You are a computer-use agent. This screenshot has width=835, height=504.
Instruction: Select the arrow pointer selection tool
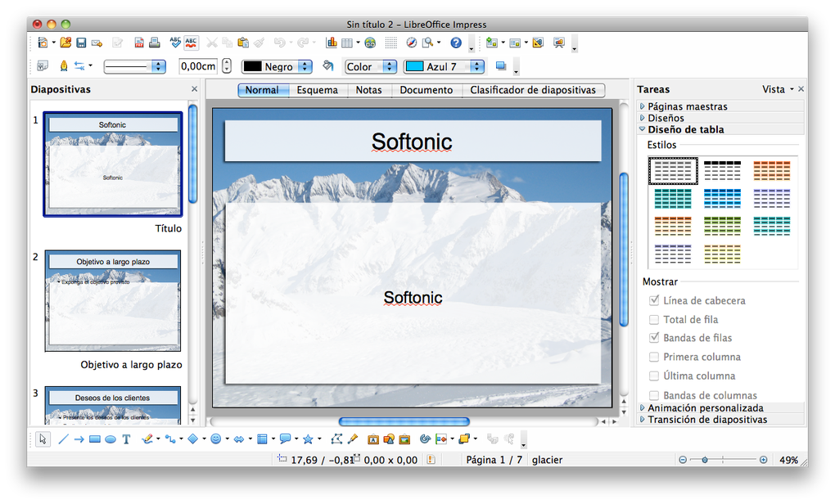tap(43, 439)
